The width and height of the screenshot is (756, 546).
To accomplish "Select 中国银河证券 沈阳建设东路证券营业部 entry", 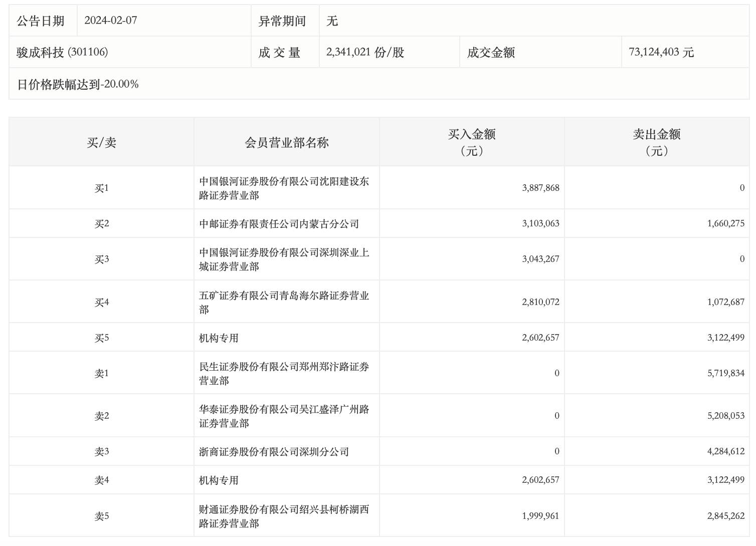I will (284, 188).
